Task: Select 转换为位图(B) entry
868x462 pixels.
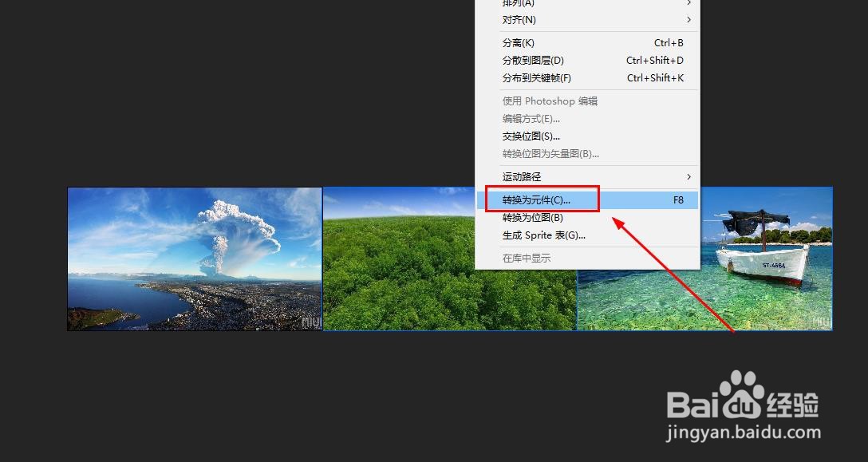Action: click(x=587, y=218)
